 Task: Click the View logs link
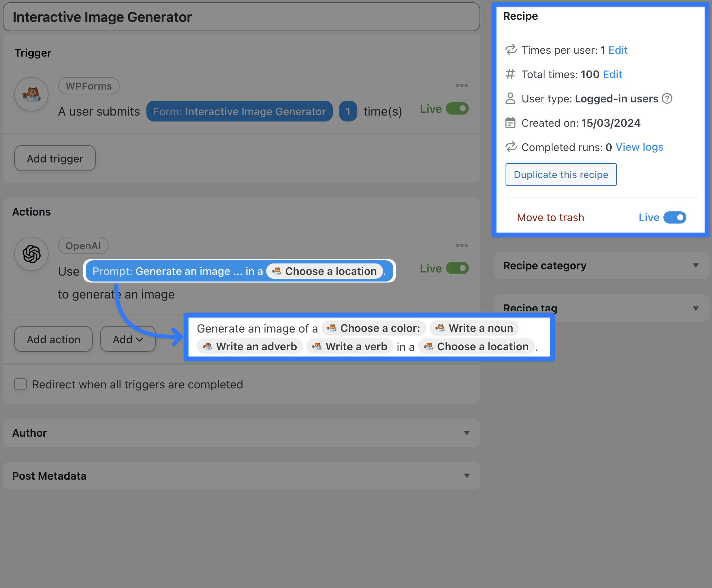click(x=639, y=147)
